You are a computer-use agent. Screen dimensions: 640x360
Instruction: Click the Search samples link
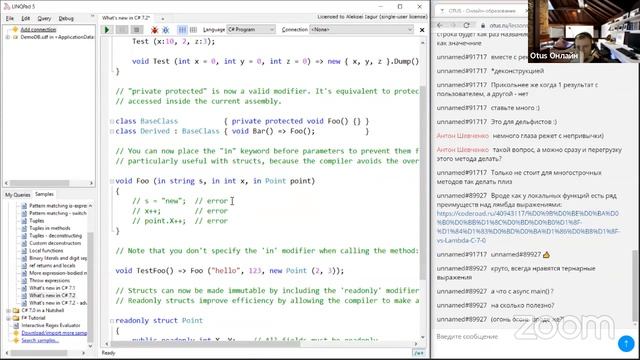pyautogui.click(x=40, y=340)
